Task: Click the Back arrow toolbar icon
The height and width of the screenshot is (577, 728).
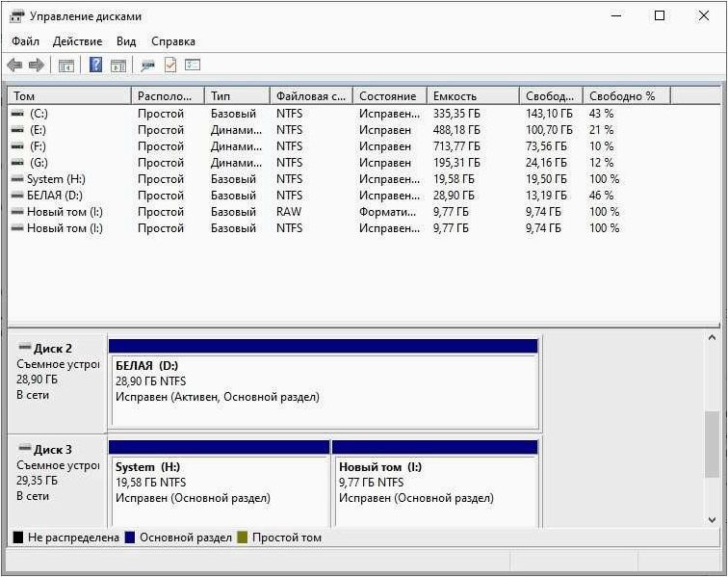Action: click(x=14, y=66)
